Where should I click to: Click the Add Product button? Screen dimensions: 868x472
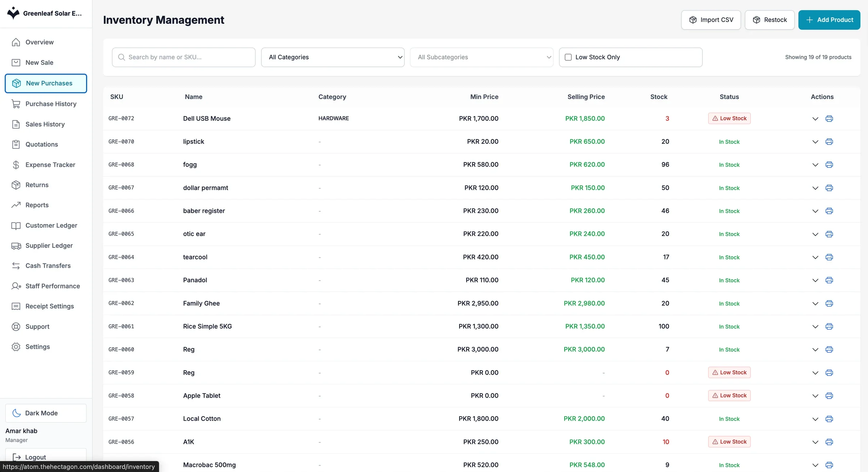(829, 20)
